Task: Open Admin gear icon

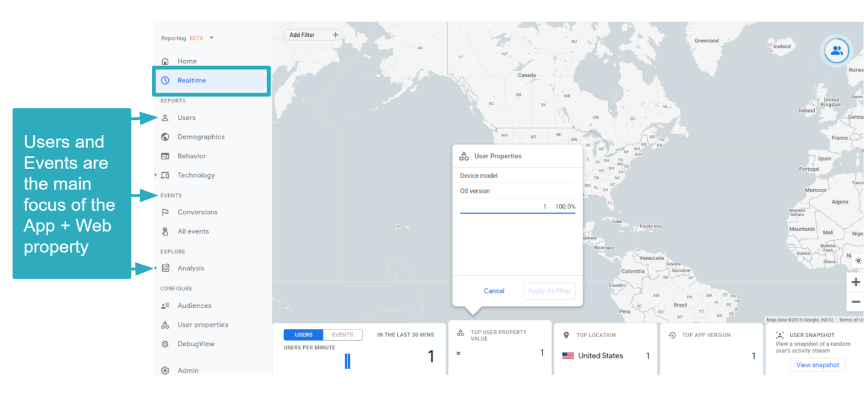Action: pos(165,370)
